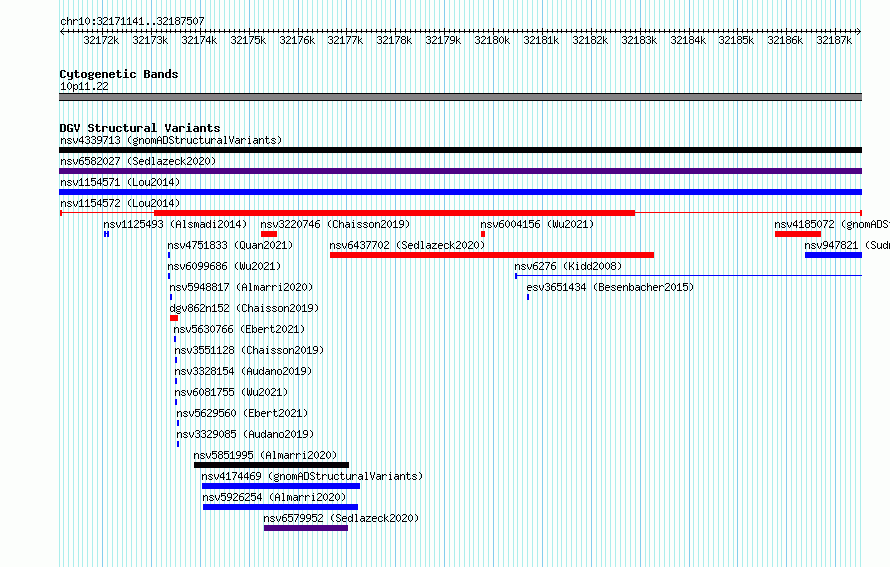Open nsv4174469 gnomAD variant label

(x=313, y=476)
